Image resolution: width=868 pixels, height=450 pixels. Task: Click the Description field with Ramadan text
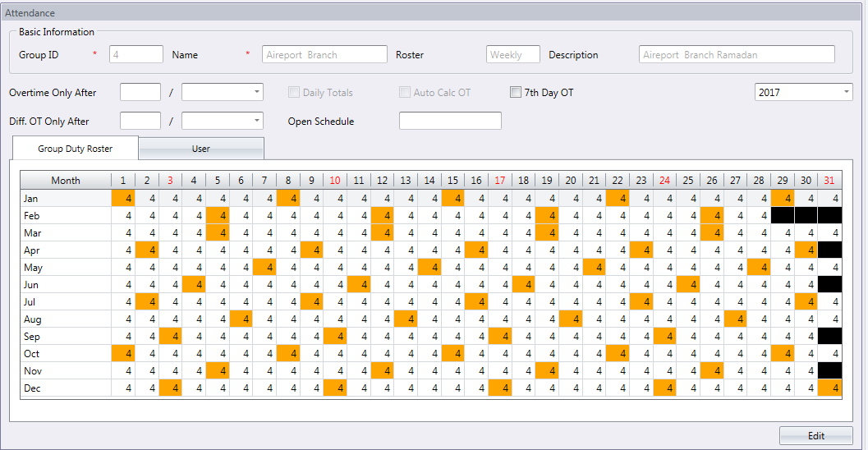(737, 55)
